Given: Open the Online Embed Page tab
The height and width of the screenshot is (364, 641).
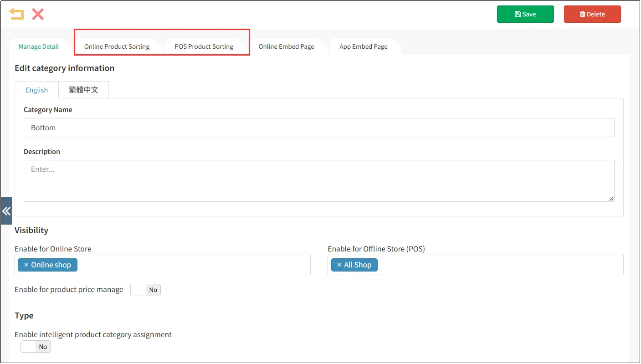Looking at the screenshot, I should pyautogui.click(x=286, y=46).
